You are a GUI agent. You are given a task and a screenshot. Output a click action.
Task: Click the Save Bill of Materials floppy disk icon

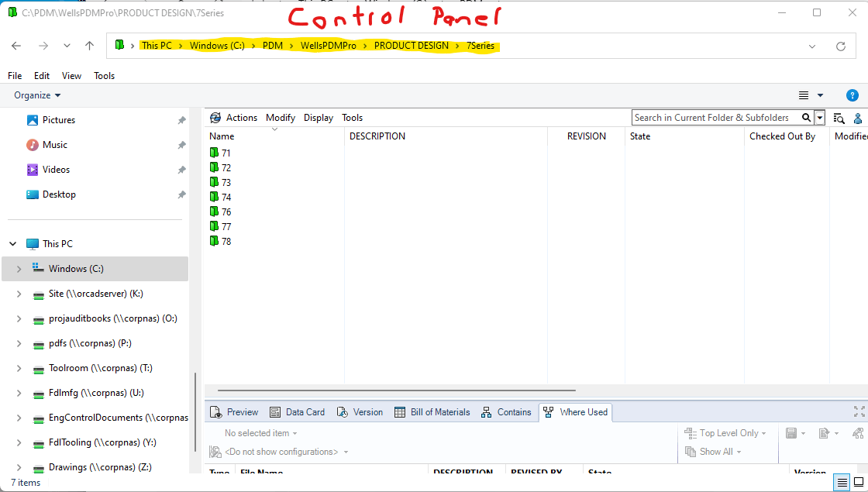click(790, 432)
